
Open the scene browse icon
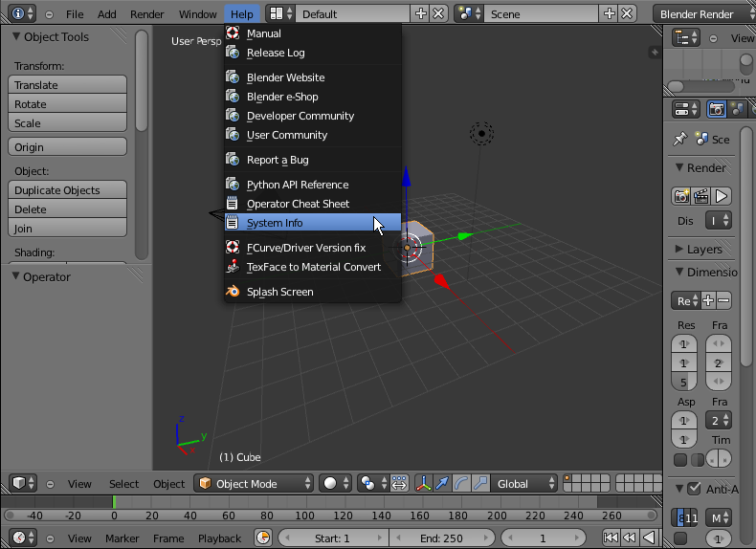point(470,14)
